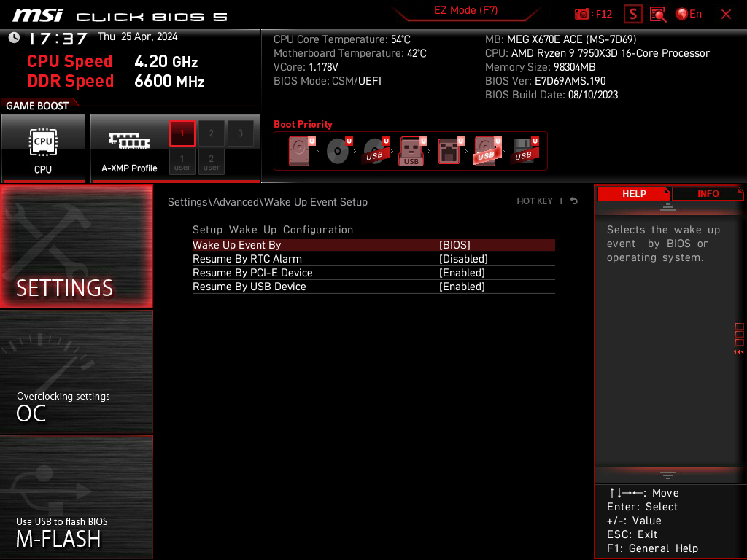Select A-XMP profile 3
Image resolution: width=747 pixels, height=560 pixels.
coord(241,133)
